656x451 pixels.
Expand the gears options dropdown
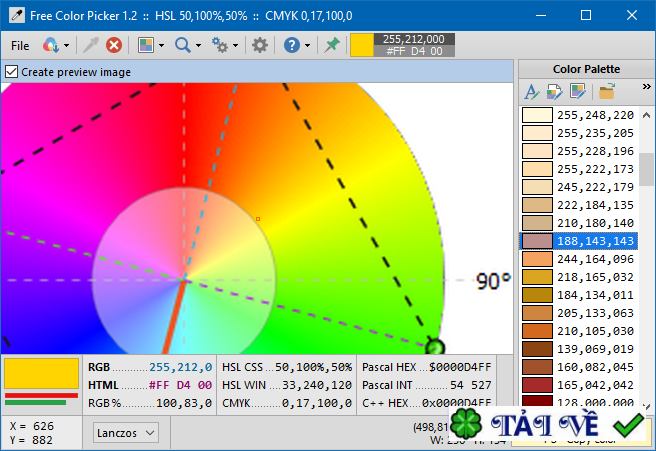(x=235, y=45)
